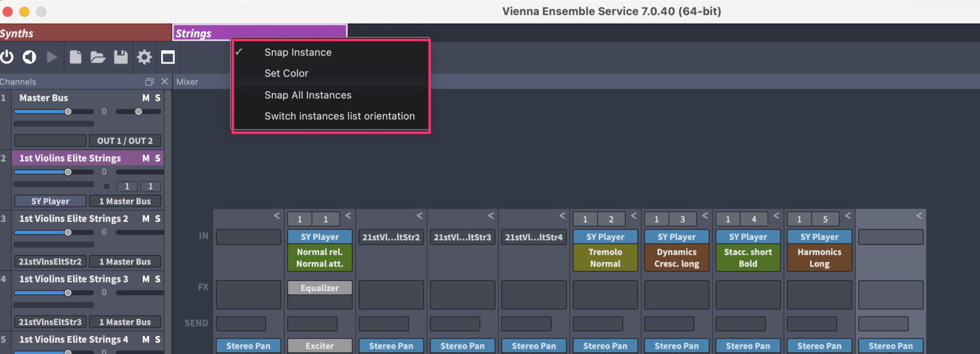Click the 1st Violins Elite Strings 3 volume handle

(68, 293)
